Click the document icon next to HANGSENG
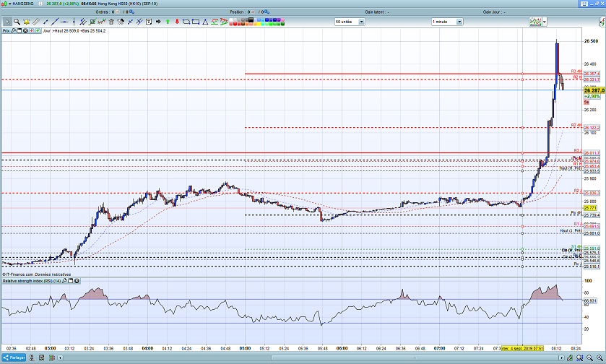The image size is (606, 364). pyautogui.click(x=40, y=4)
